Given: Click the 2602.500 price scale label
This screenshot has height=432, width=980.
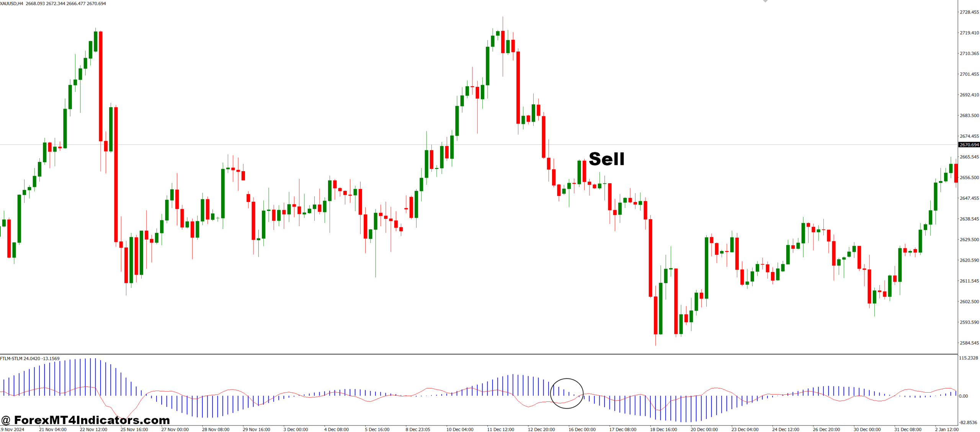Looking at the screenshot, I should 969,302.
